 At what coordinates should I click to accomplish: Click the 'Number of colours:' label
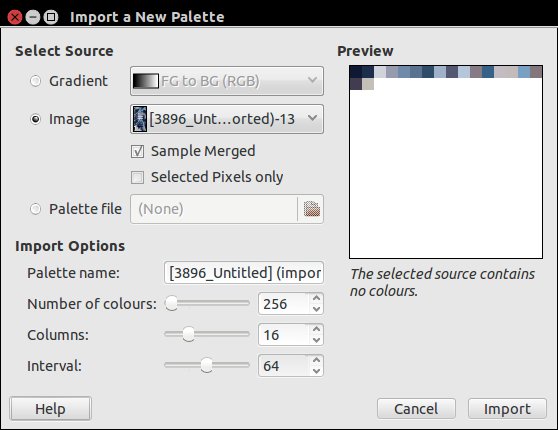(x=92, y=304)
